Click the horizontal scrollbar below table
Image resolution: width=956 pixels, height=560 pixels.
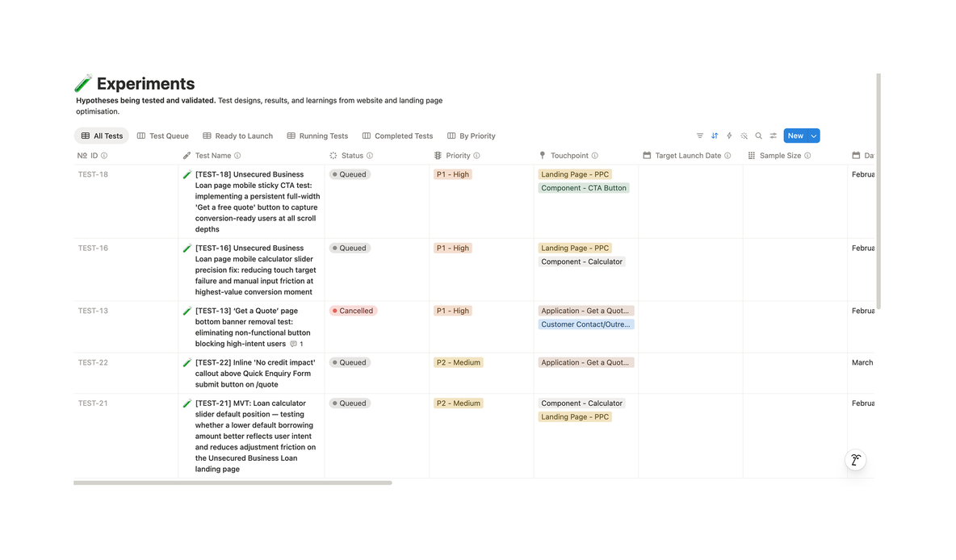233,483
